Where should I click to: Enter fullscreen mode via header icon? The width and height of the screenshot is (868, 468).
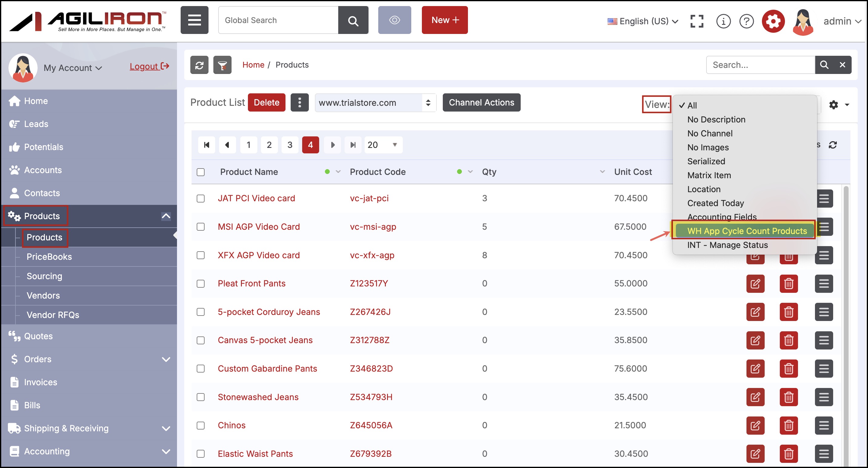click(696, 21)
